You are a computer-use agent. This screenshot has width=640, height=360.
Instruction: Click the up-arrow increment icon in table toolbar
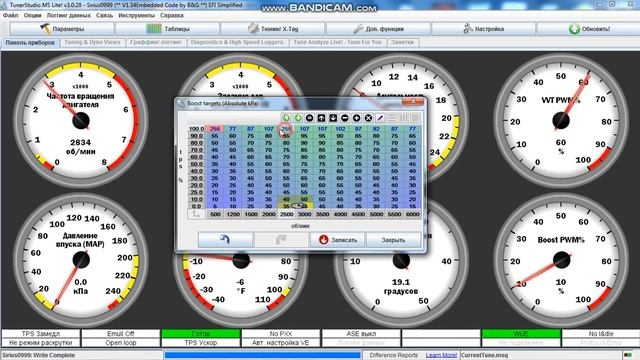point(321,118)
